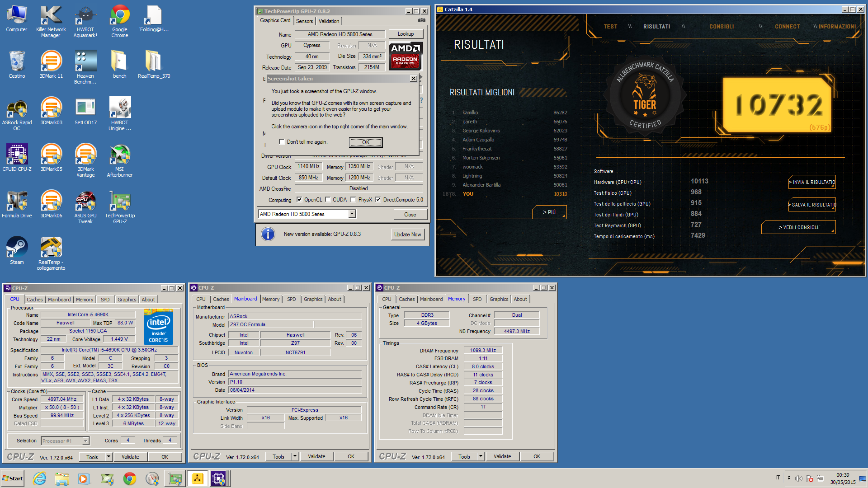Launch Google Chrome from the desktop

pos(119,21)
